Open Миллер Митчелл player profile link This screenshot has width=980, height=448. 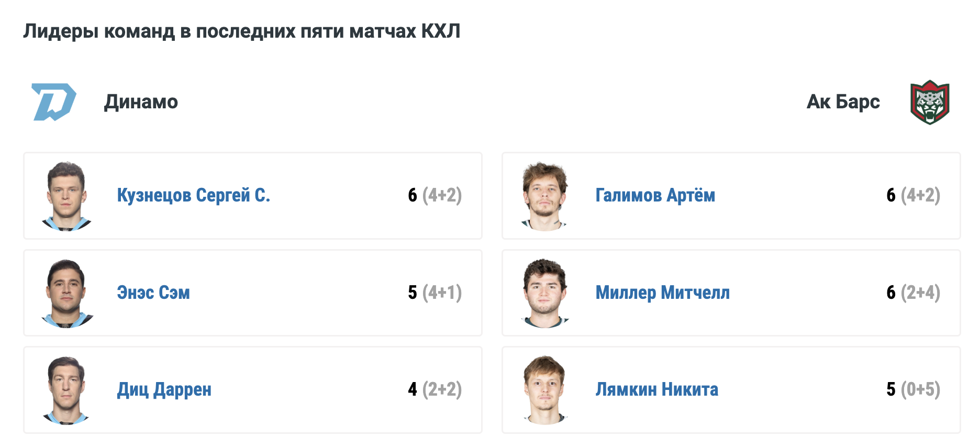click(662, 293)
